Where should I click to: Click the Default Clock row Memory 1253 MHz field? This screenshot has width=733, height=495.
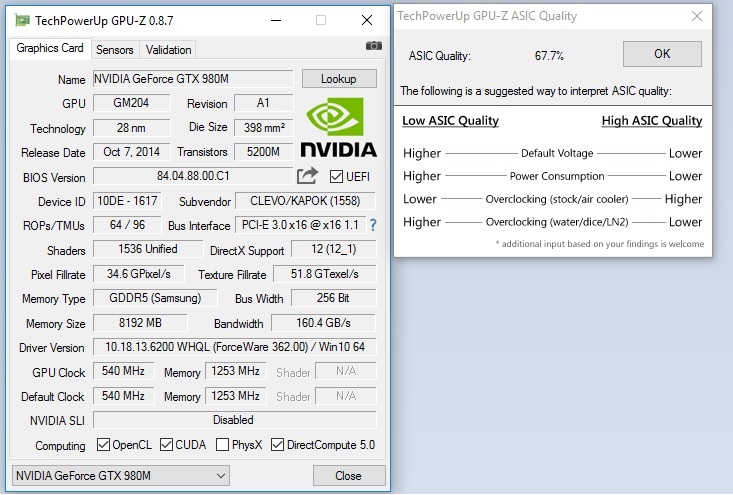click(x=236, y=396)
